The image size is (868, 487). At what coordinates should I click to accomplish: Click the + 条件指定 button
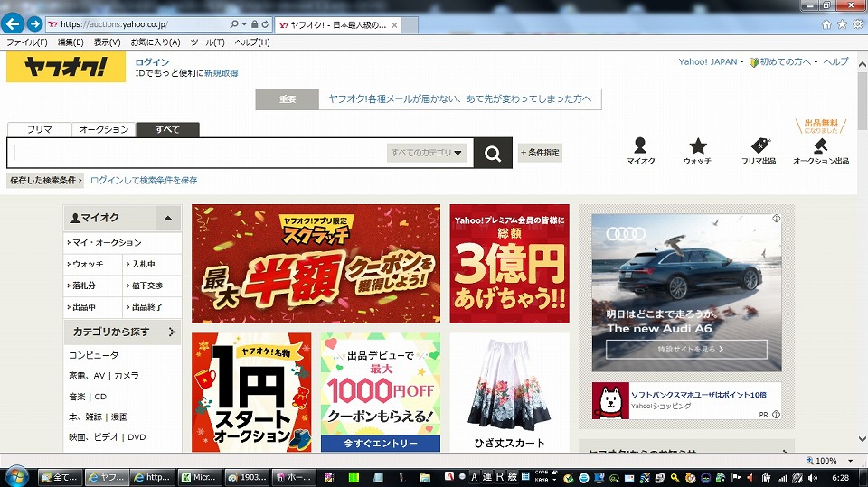pyautogui.click(x=541, y=154)
